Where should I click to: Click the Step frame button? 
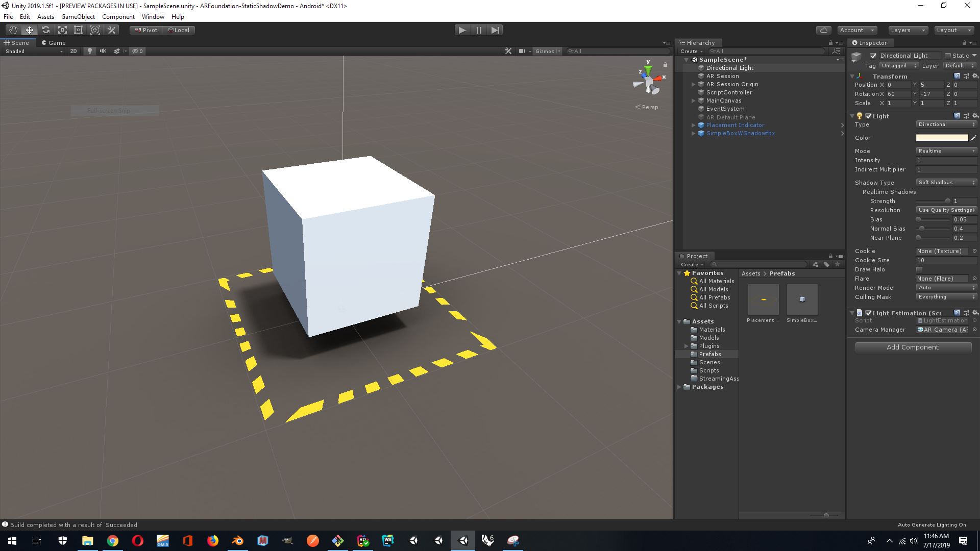[x=495, y=30]
